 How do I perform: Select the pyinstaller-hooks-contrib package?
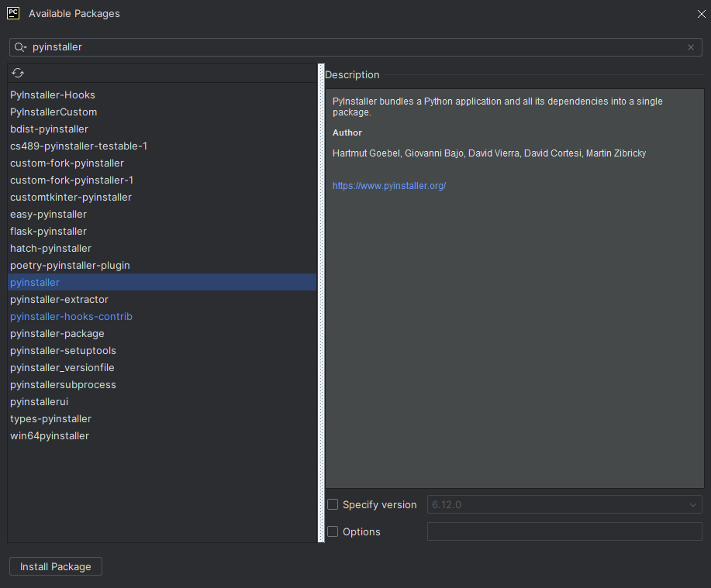tap(162, 317)
